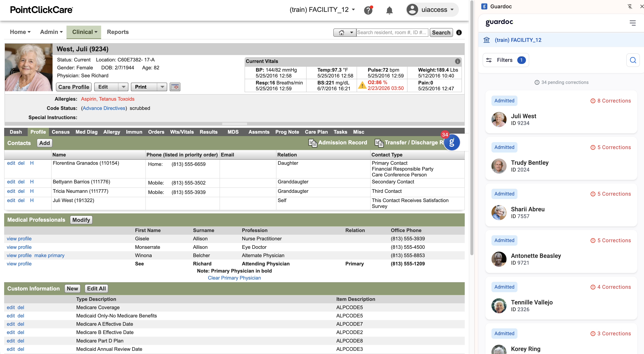Open the help question mark icon
644x354 pixels.
tap(368, 10)
